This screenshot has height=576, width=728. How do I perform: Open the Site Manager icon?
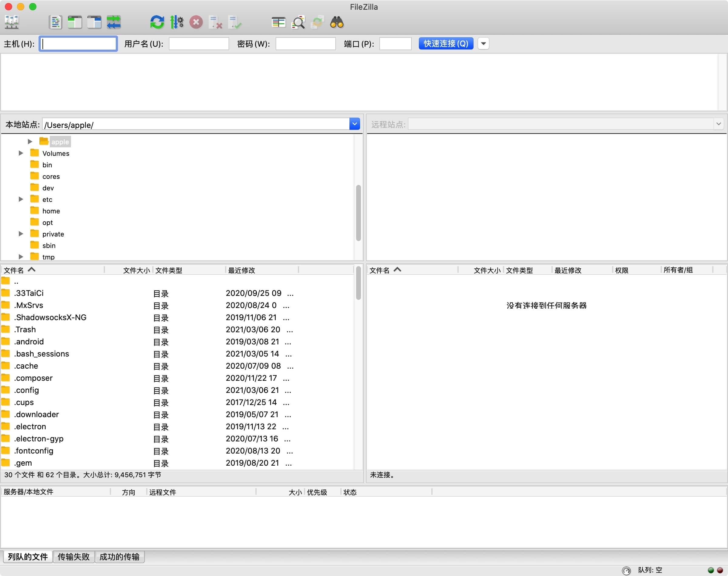(12, 22)
